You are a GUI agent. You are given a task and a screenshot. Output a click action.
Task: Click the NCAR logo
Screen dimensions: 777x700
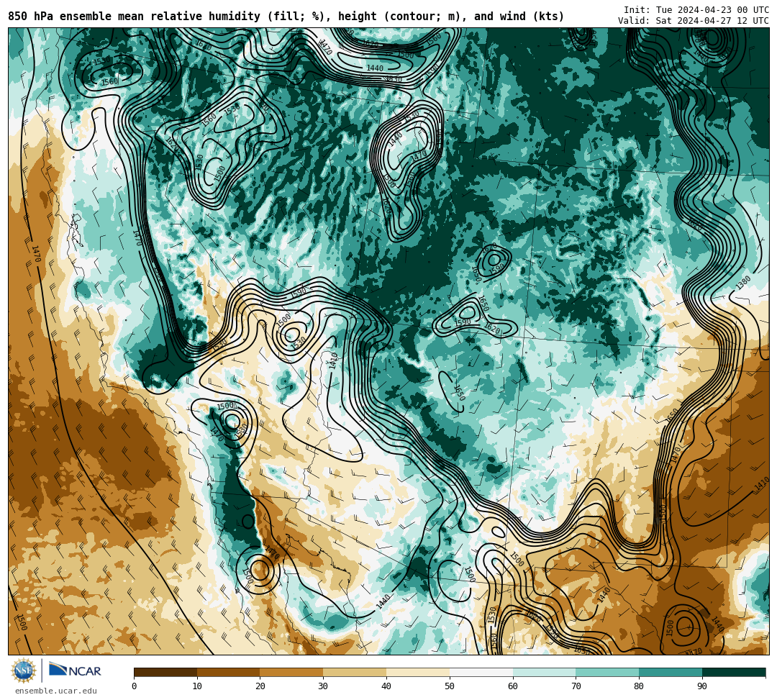[75, 670]
